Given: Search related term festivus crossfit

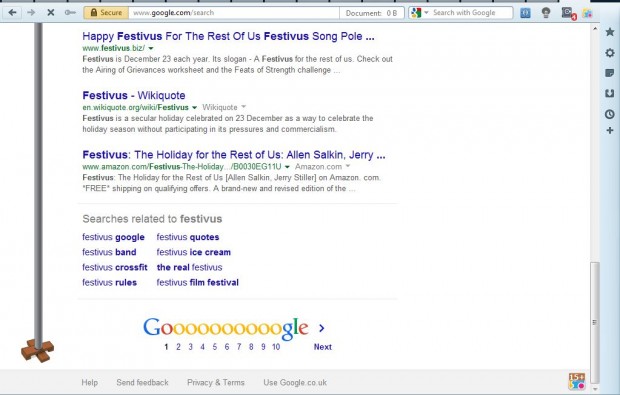Looking at the screenshot, I should [115, 267].
